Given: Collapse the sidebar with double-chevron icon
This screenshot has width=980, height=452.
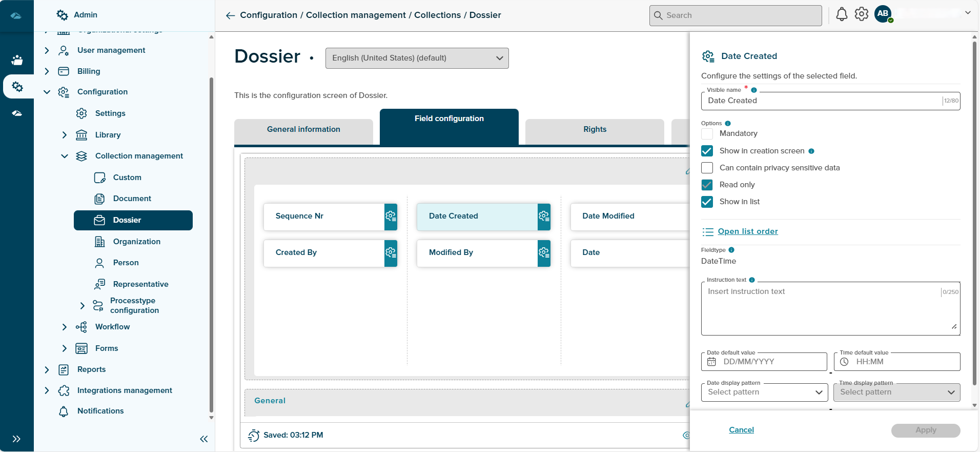Looking at the screenshot, I should click(x=203, y=439).
